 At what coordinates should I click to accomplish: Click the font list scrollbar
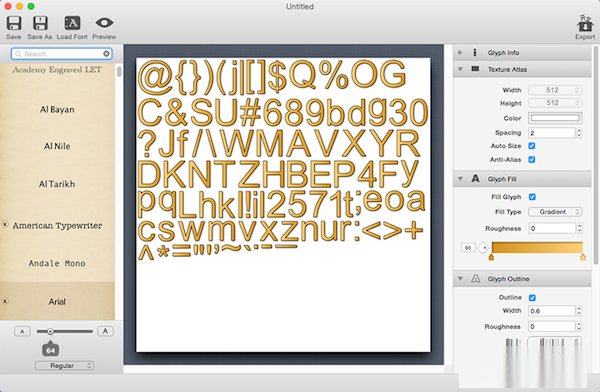tap(119, 72)
